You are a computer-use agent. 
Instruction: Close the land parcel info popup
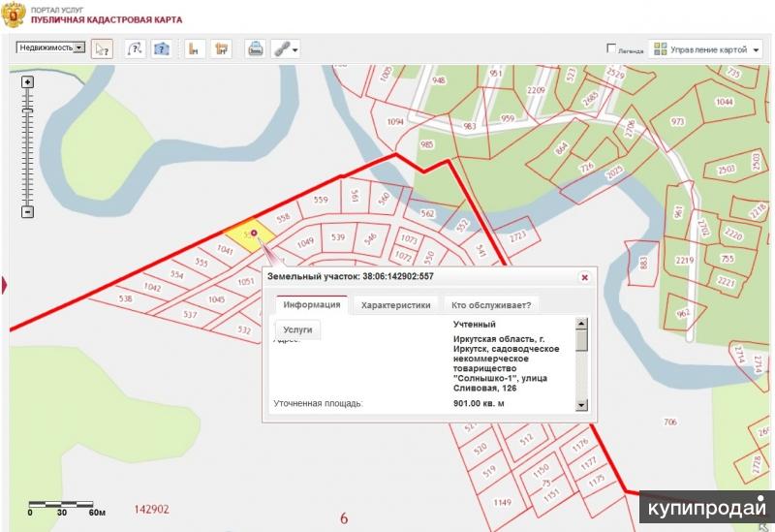coord(584,277)
